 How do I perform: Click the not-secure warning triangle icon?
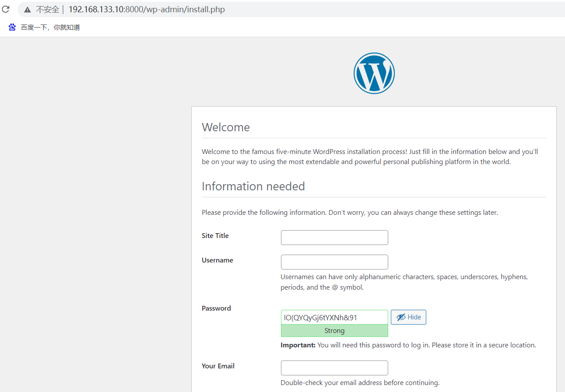coord(28,10)
